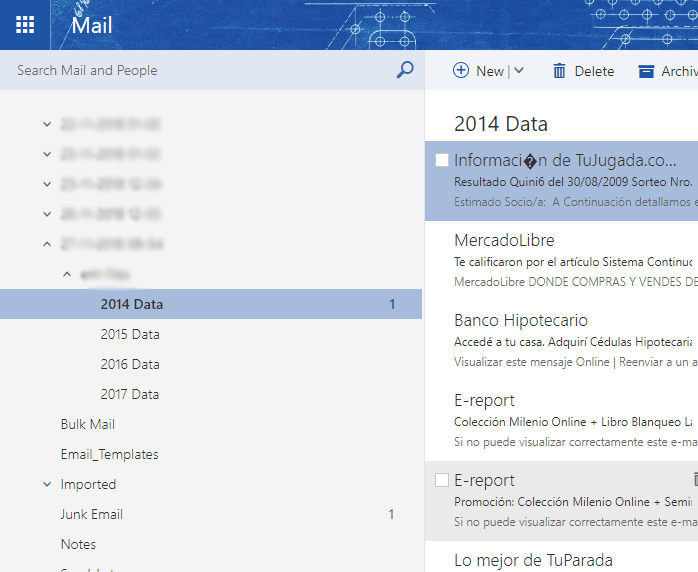The width and height of the screenshot is (698, 572).
Task: Select the 2014 Data folder
Action: [211, 304]
